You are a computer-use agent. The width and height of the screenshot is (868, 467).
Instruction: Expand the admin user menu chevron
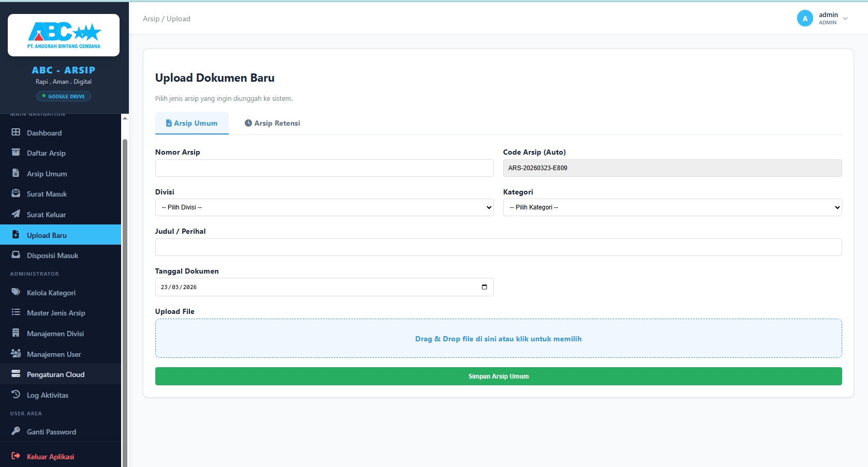[x=845, y=19]
